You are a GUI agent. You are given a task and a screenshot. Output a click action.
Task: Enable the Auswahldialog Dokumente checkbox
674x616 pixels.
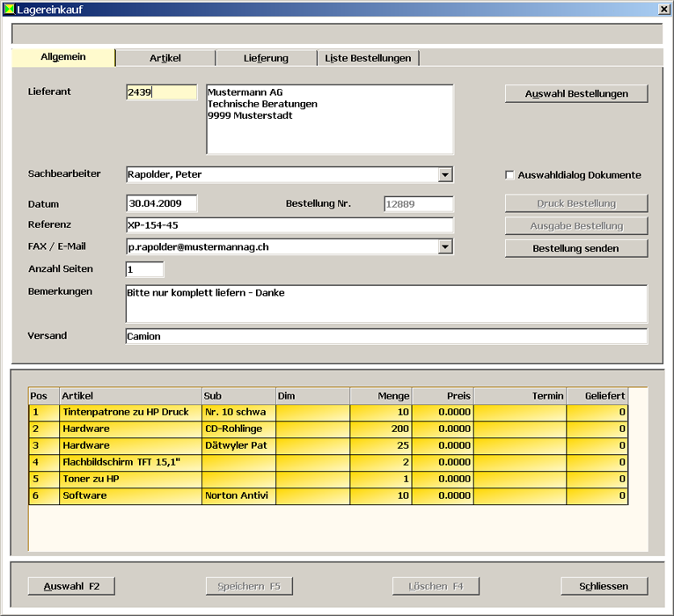pos(509,175)
